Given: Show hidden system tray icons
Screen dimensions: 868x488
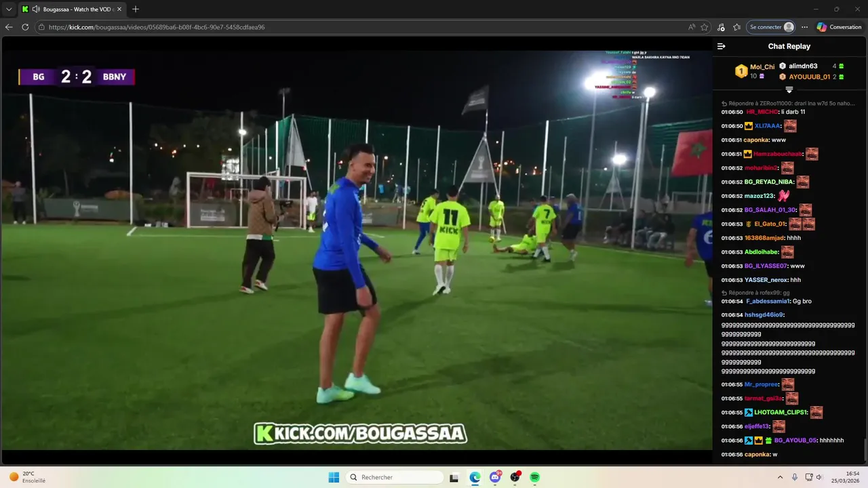Looking at the screenshot, I should tap(780, 477).
